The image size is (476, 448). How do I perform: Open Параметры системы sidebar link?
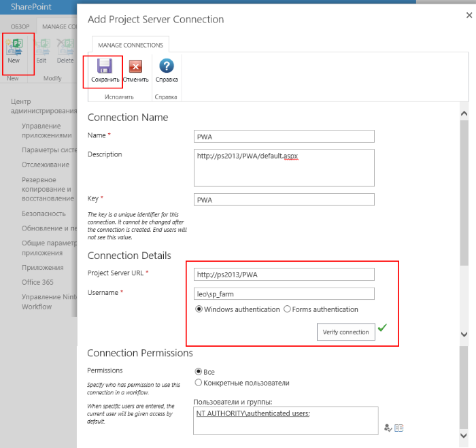click(x=49, y=150)
